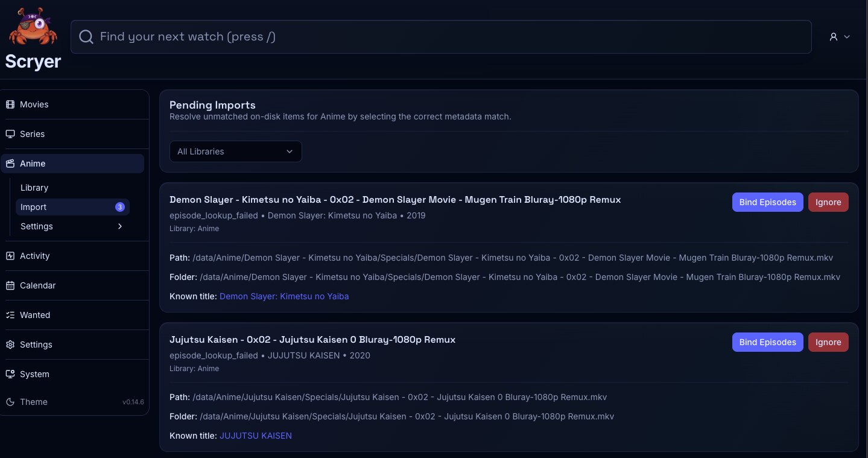This screenshot has width=868, height=458.
Task: Click the Demon Slayer Folder line
Action: click(505, 277)
